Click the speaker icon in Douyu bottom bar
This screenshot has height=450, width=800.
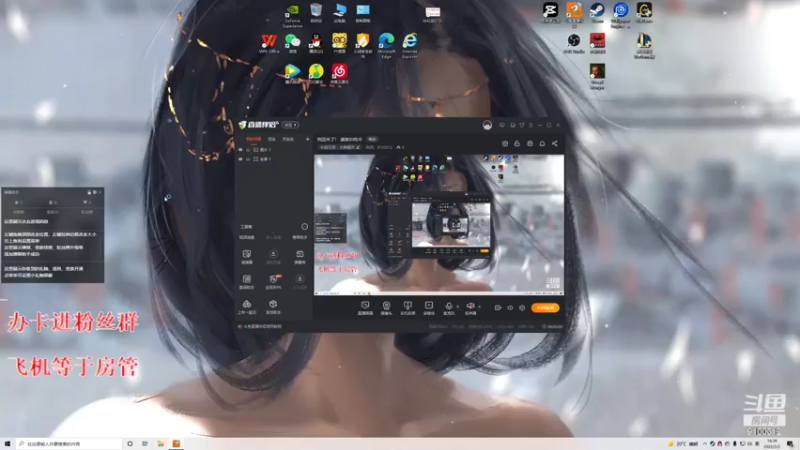pyautogui.click(x=470, y=308)
